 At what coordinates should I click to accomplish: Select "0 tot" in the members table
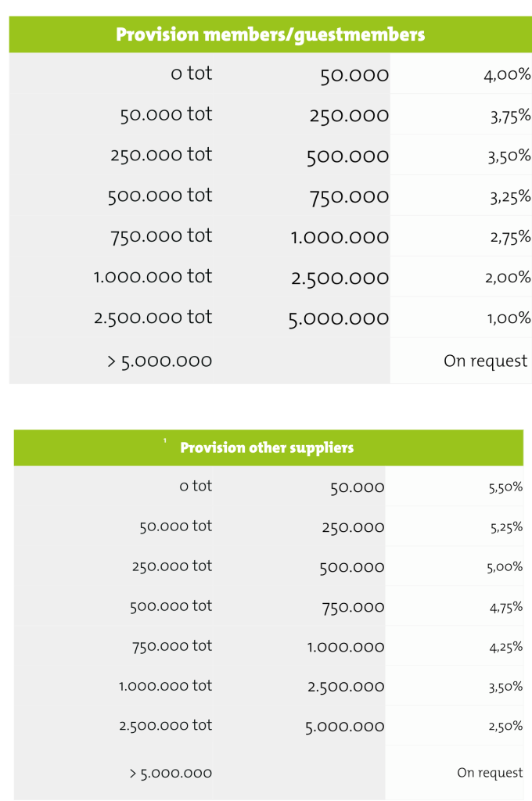tap(191, 74)
